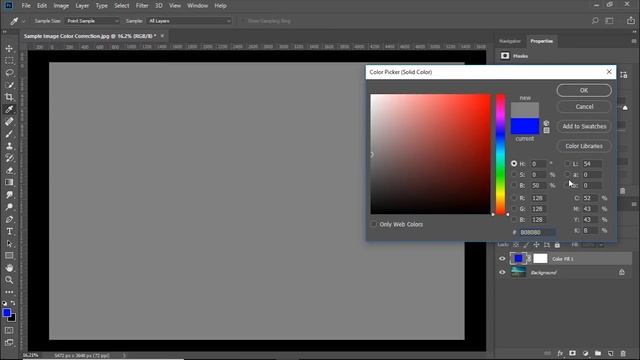Select the Healing Brush tool
Image resolution: width=640 pixels, height=360 pixels.
point(9,122)
